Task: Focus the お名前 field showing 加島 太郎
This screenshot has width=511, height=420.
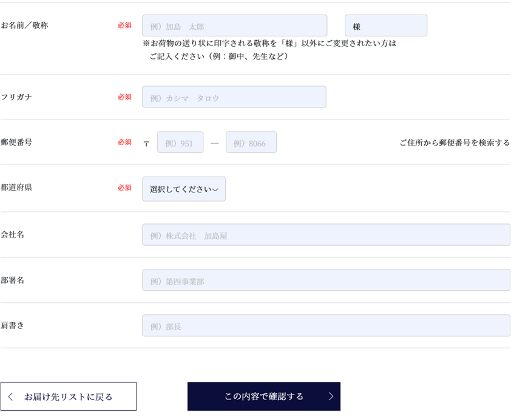Action: 235,25
